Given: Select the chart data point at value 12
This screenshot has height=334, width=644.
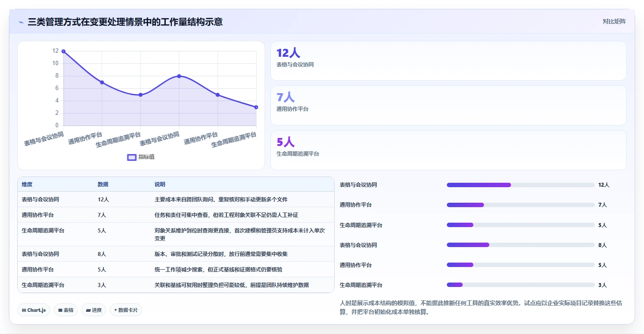Looking at the screenshot, I should coord(63,51).
